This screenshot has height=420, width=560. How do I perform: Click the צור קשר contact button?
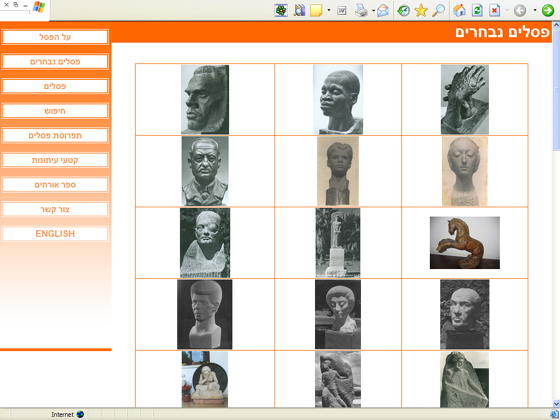pyautogui.click(x=55, y=209)
